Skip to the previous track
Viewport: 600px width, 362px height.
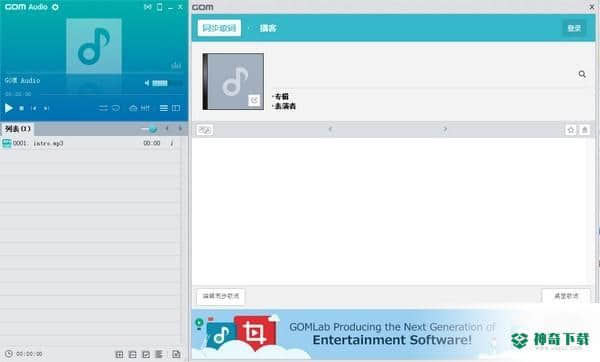(34, 108)
